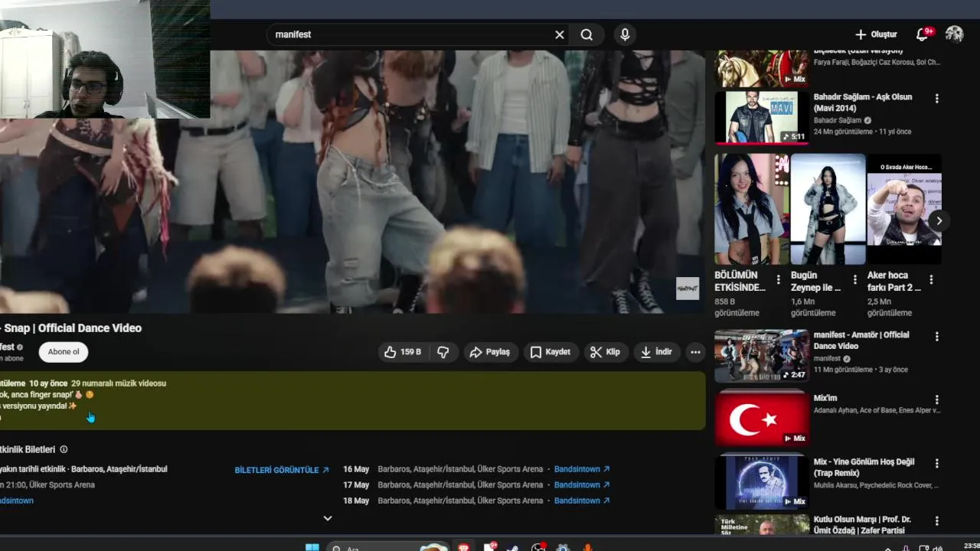
Task: Open the more actions ellipsis beside İndir
Action: tap(695, 352)
